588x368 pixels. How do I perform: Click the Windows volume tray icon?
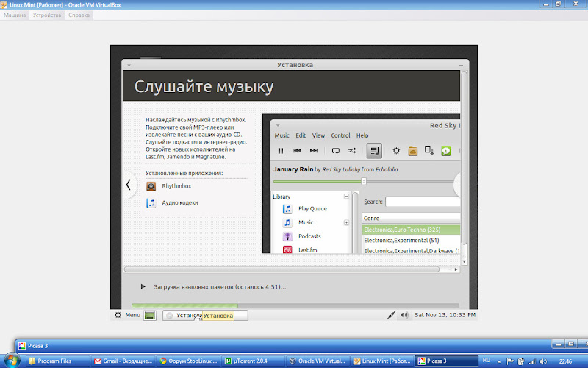tap(543, 361)
